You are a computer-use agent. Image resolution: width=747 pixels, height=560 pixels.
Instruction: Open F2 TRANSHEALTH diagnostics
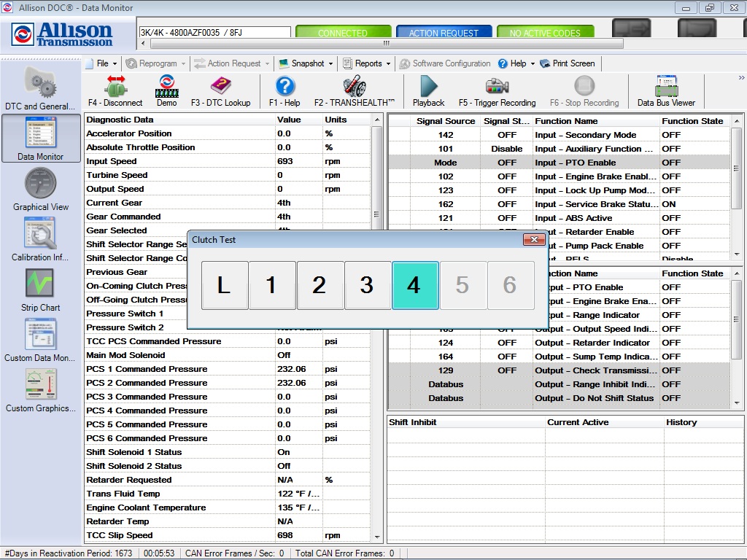coord(355,91)
